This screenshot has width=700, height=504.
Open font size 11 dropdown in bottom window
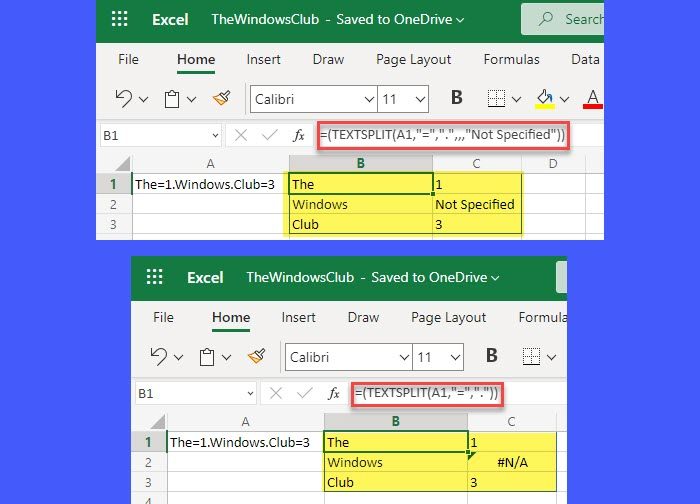(455, 357)
